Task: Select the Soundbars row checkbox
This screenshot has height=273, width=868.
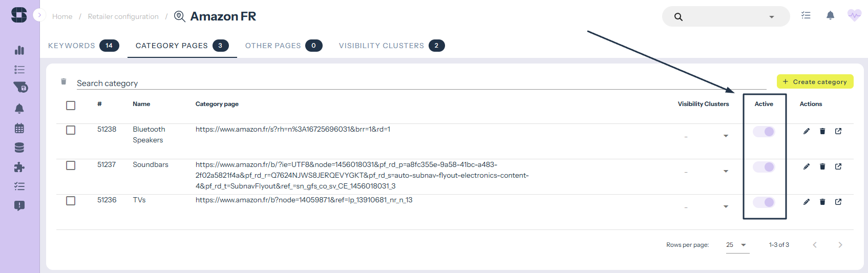Action: 71,165
